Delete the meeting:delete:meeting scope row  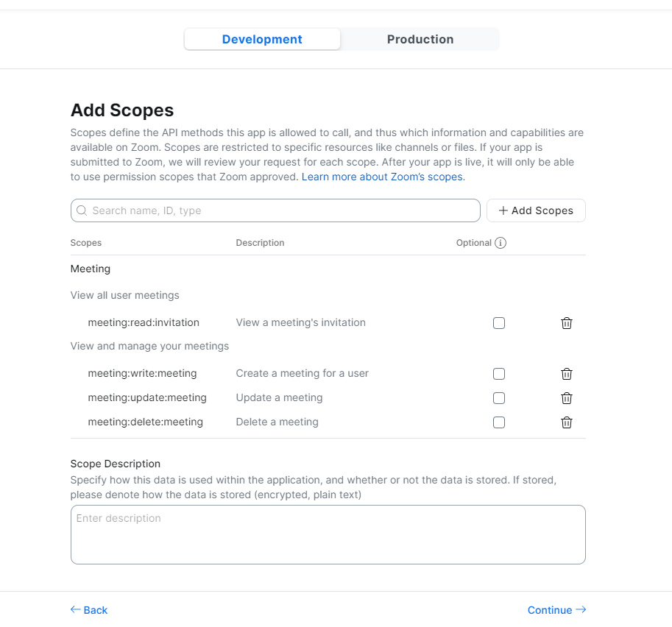coord(567,422)
